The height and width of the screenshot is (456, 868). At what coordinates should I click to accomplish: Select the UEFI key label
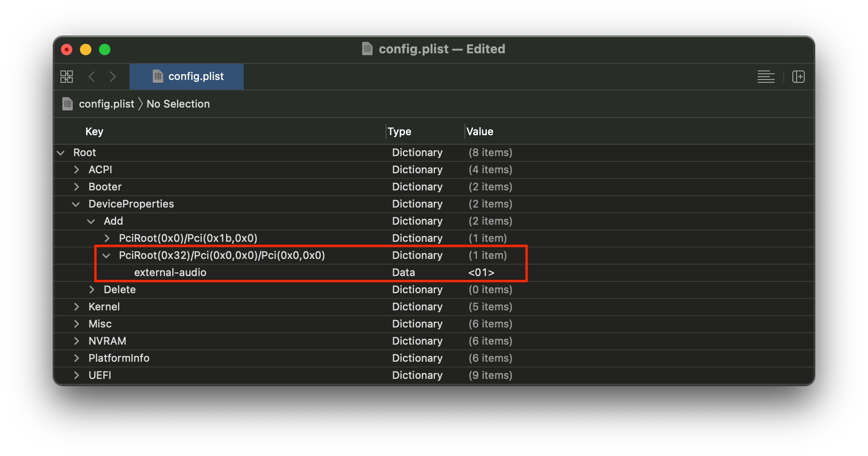click(x=100, y=375)
